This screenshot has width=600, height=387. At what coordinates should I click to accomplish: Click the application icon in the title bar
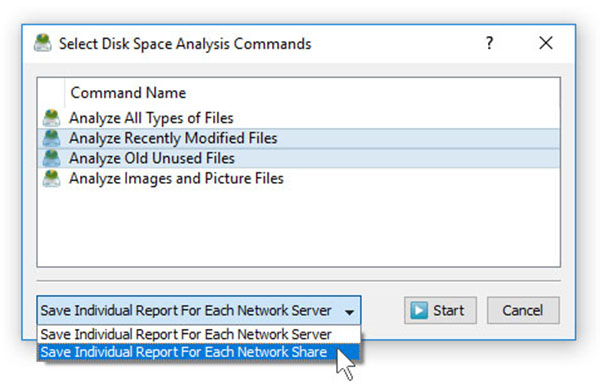click(x=42, y=43)
